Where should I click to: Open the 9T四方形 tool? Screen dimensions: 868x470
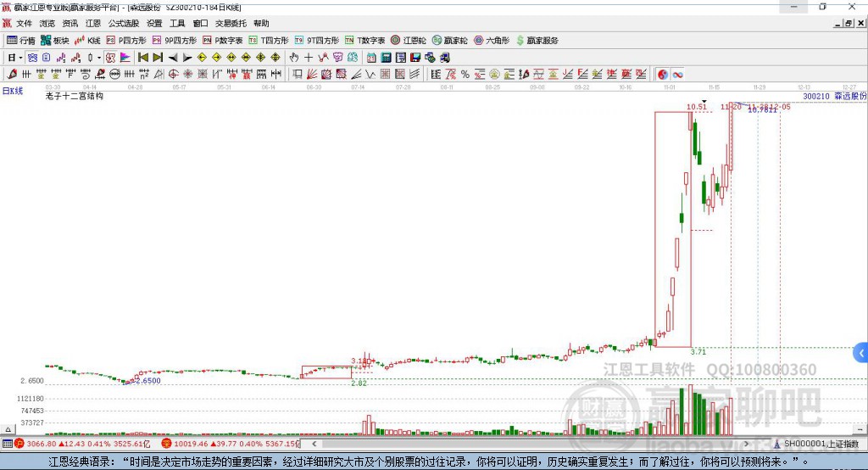click(317, 41)
